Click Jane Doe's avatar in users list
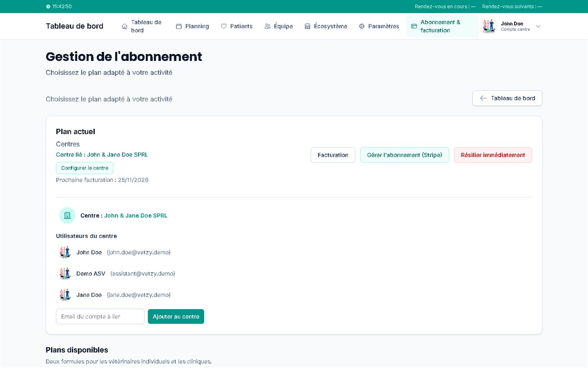 click(x=65, y=295)
